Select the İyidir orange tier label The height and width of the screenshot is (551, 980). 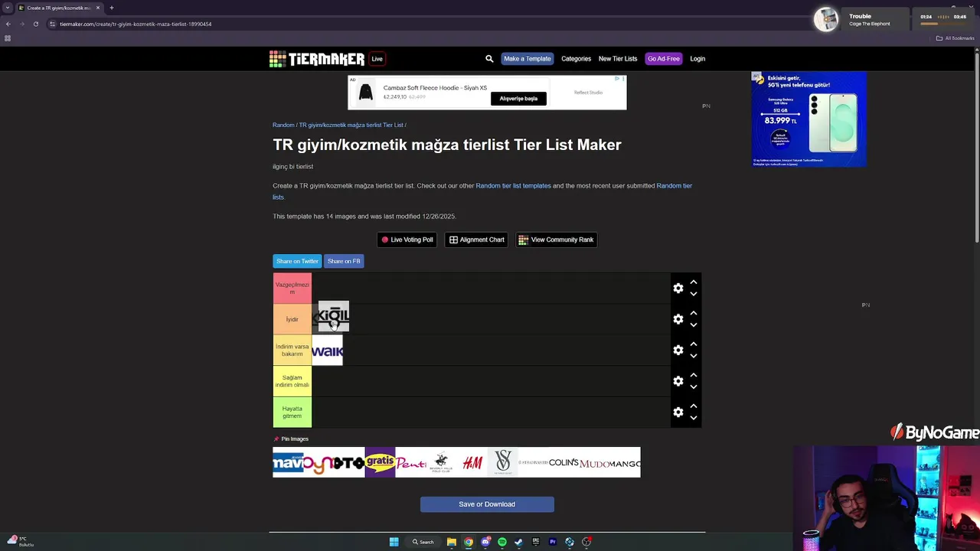(292, 319)
